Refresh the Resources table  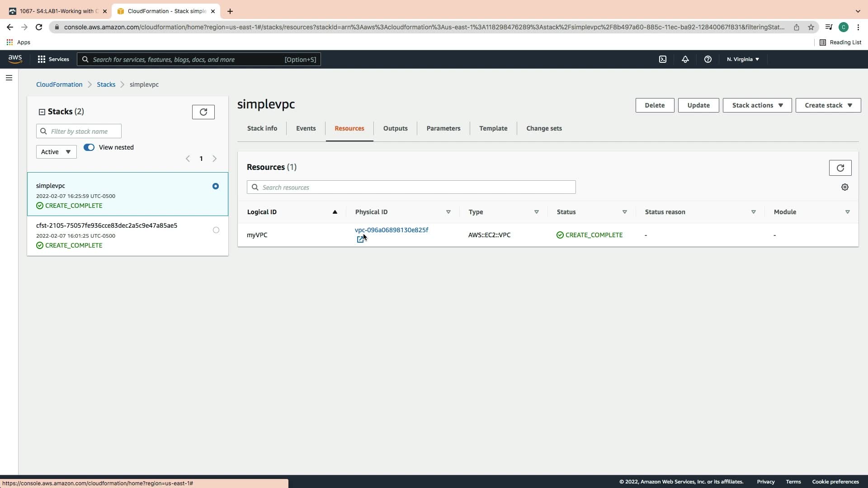[840, 168]
